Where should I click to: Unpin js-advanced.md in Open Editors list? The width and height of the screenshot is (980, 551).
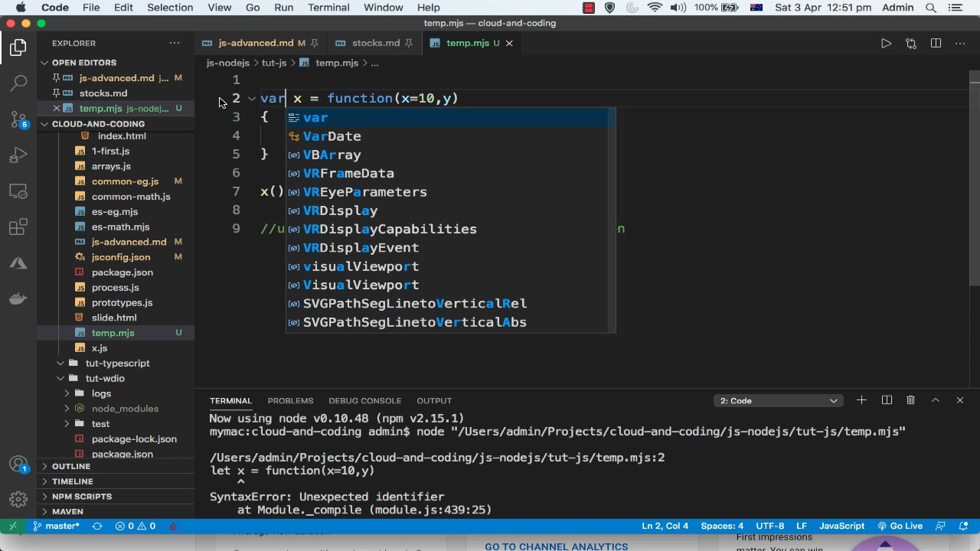pos(56,78)
